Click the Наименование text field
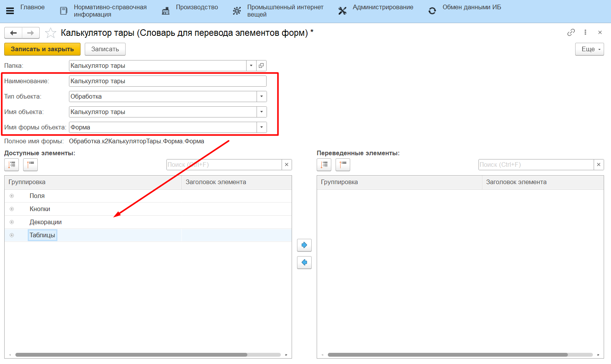 [167, 81]
